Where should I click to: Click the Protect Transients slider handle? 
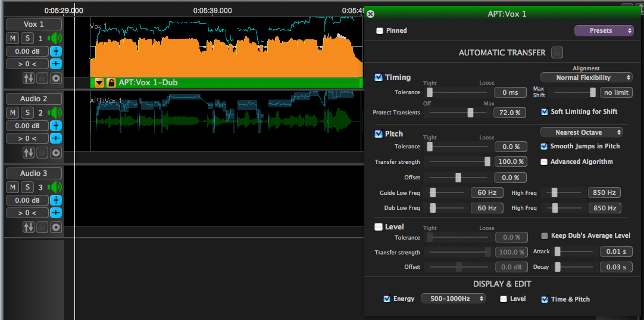point(470,113)
